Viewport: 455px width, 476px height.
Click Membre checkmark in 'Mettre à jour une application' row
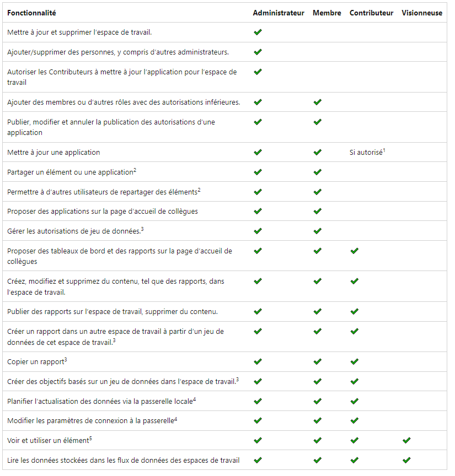317,152
